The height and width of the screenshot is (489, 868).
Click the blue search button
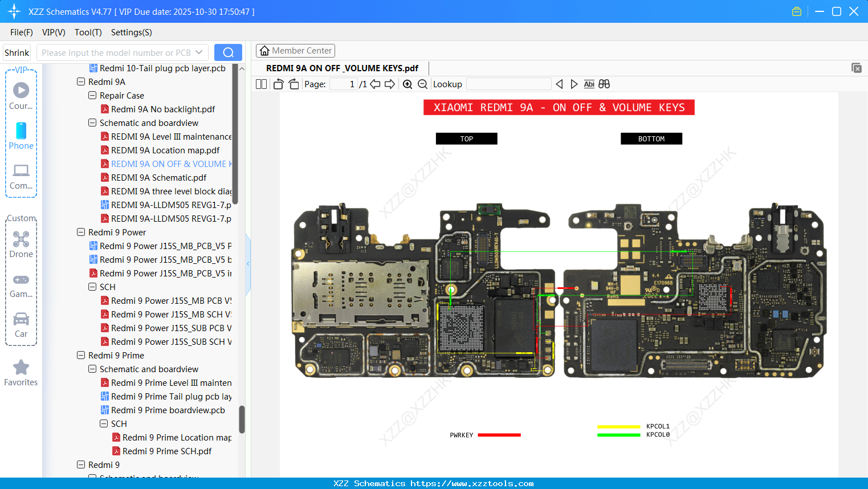pos(228,52)
